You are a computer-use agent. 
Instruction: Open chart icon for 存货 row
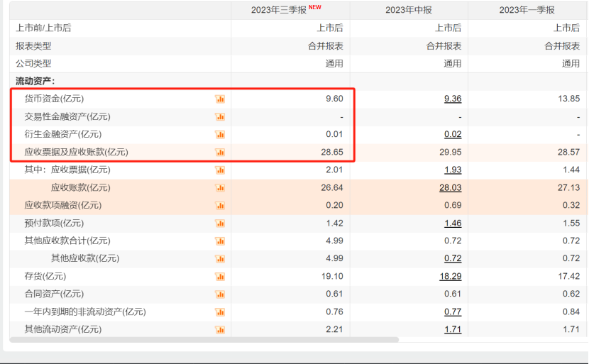[x=220, y=277]
